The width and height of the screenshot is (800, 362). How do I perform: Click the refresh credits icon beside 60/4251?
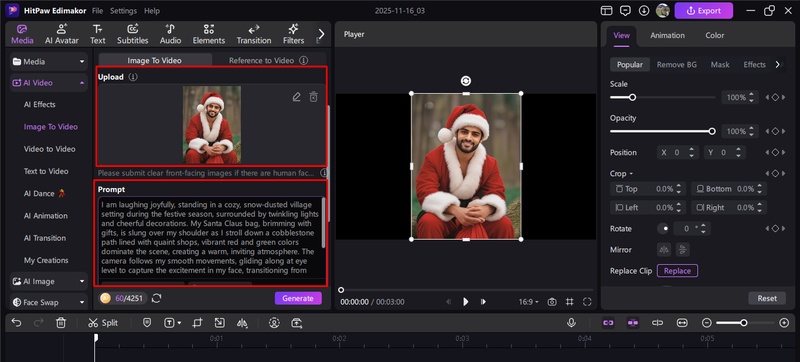[157, 298]
